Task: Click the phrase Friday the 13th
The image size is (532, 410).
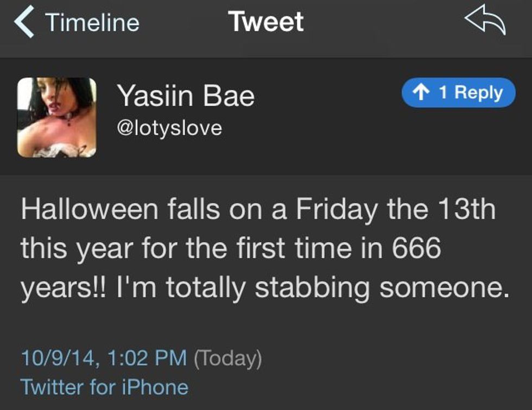Action: point(396,210)
